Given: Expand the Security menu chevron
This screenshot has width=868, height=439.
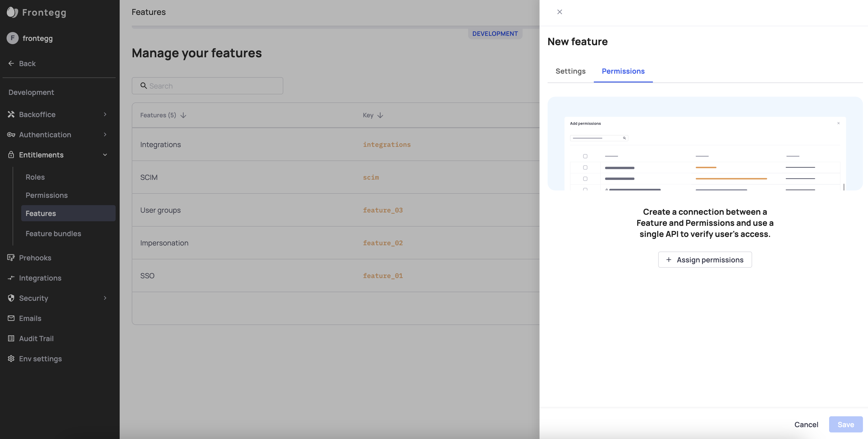Looking at the screenshot, I should tap(105, 298).
